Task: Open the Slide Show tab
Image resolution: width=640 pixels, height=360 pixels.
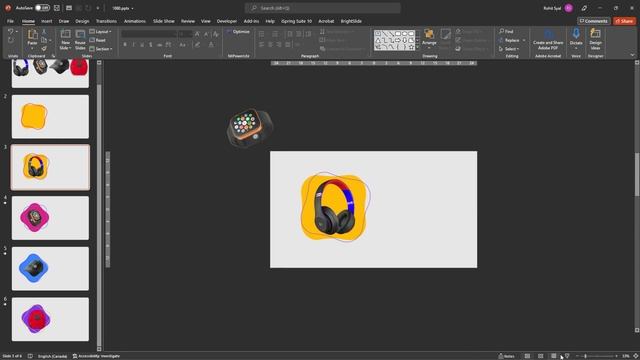Action: coord(164,21)
